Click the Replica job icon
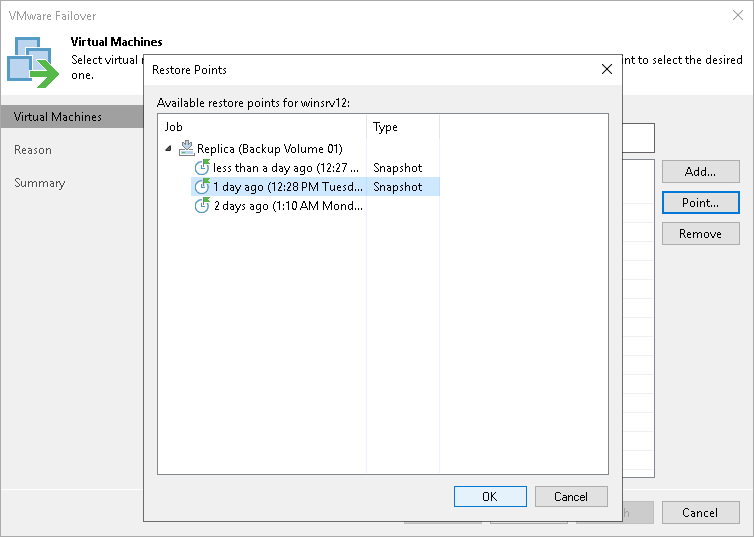This screenshot has width=754, height=537. (x=187, y=148)
